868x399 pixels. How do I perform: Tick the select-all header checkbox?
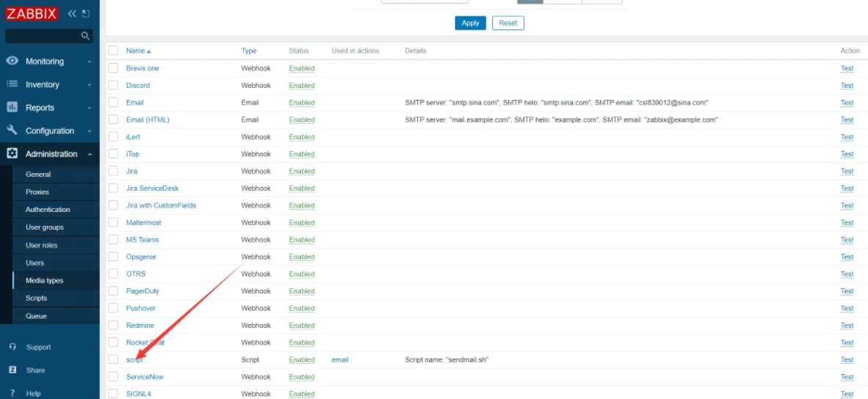tap(114, 51)
